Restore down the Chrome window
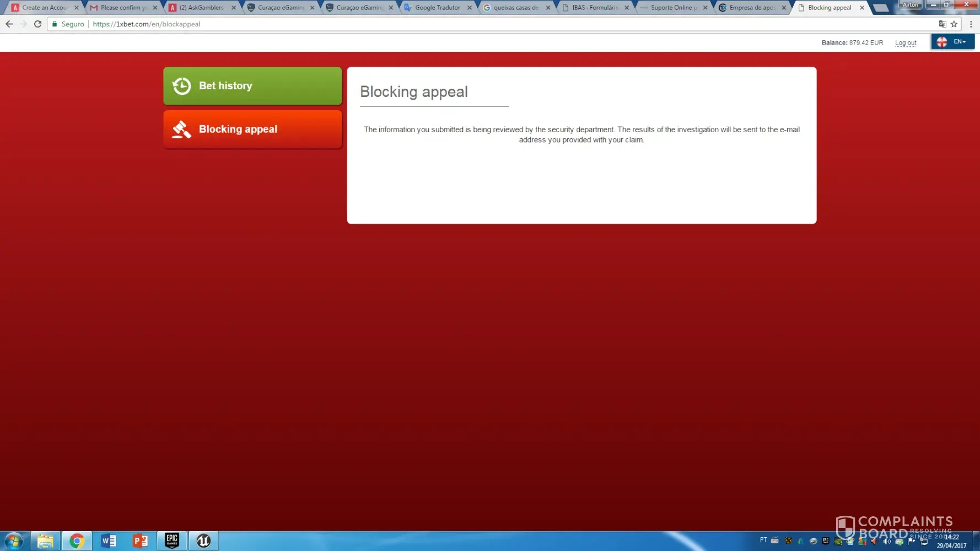 point(947,4)
